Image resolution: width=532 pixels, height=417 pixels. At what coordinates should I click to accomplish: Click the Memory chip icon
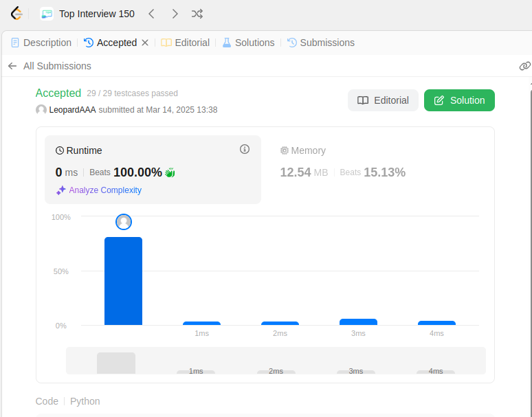[x=285, y=150]
